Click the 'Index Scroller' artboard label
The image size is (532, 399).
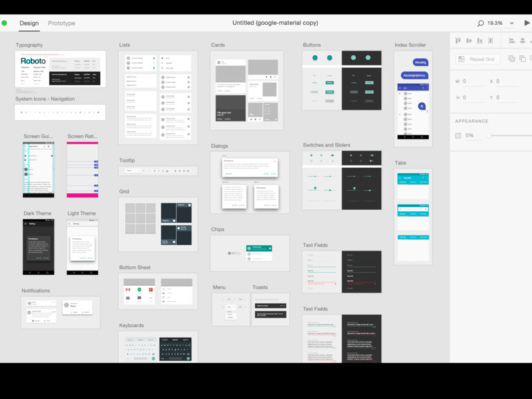pos(410,45)
